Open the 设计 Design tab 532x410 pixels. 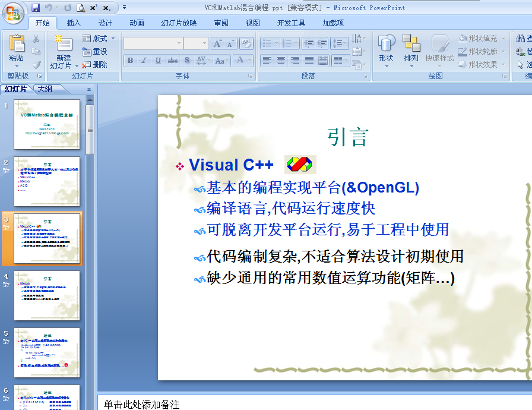click(x=105, y=23)
